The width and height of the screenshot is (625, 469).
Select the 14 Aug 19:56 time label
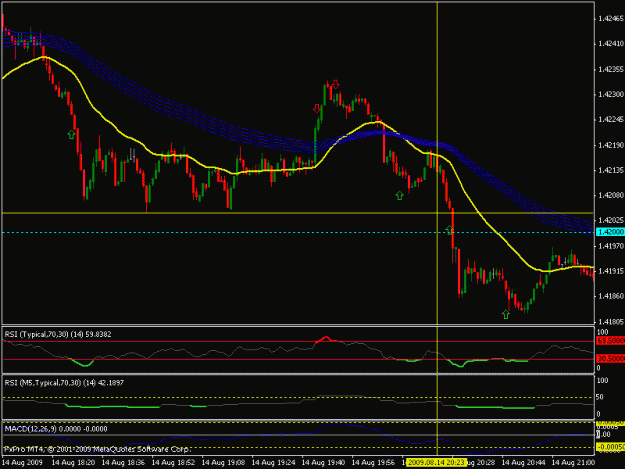(x=373, y=462)
